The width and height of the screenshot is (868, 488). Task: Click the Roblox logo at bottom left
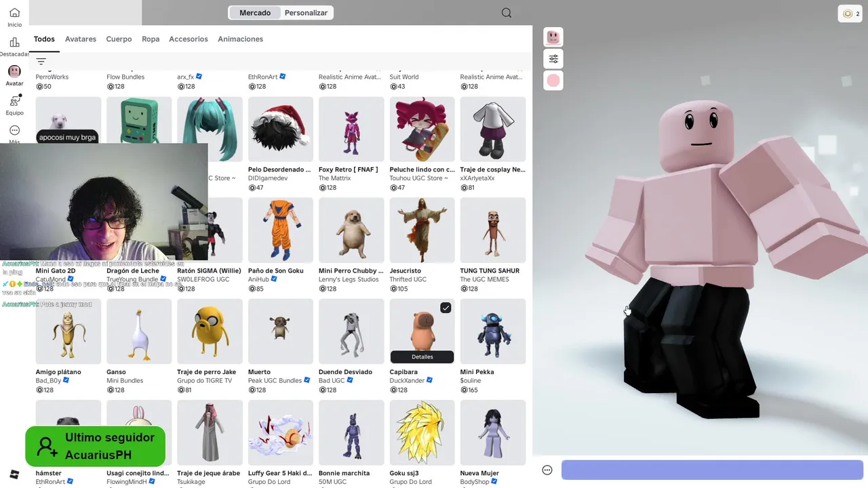tap(14, 474)
